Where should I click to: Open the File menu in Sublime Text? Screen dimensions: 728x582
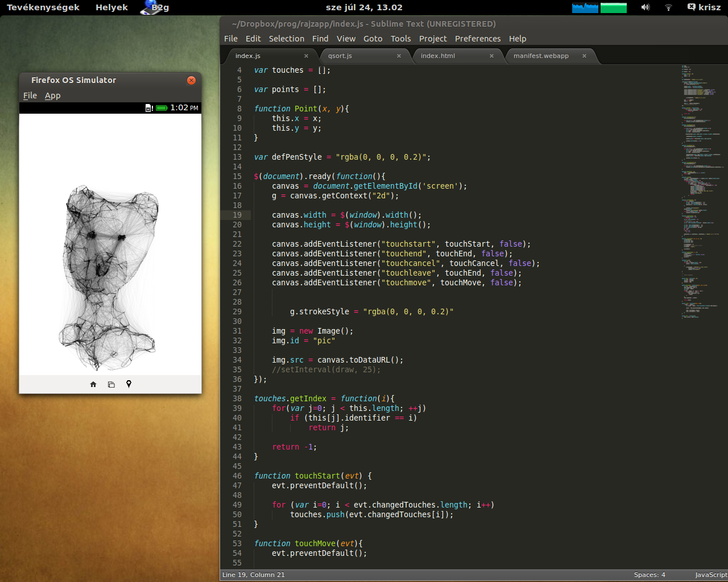(231, 39)
